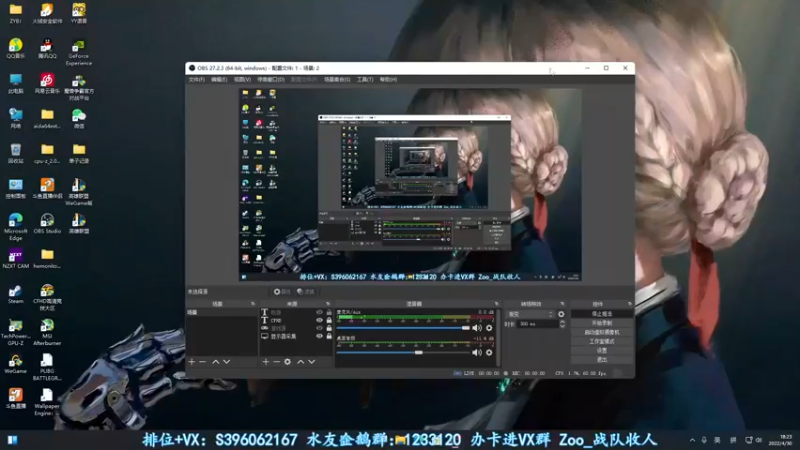Open 麦克风/Aux audio settings gear
Viewport: 800px width, 450px height.
[x=489, y=328]
